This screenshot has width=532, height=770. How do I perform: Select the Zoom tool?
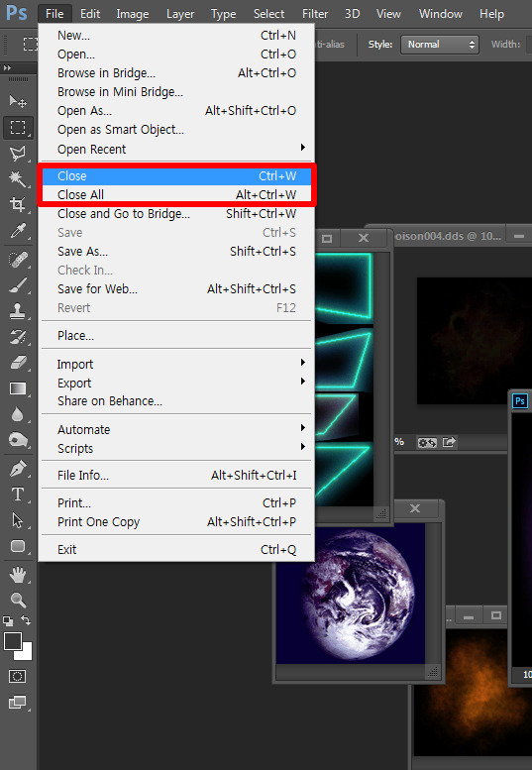18,601
